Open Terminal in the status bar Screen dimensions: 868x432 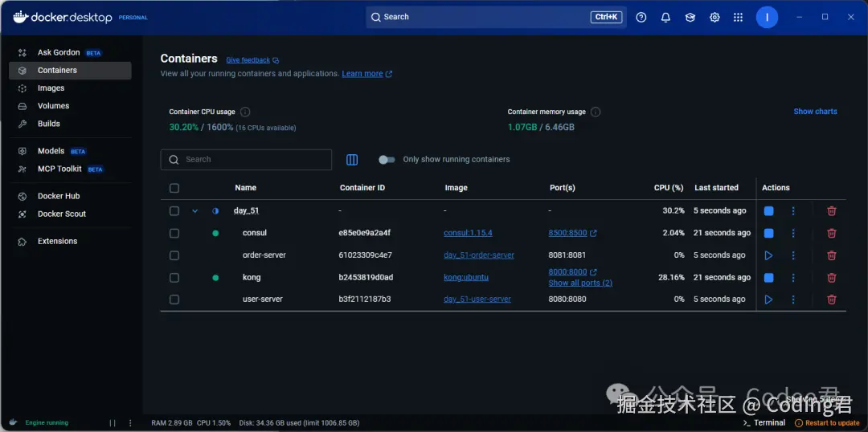pyautogui.click(x=764, y=422)
